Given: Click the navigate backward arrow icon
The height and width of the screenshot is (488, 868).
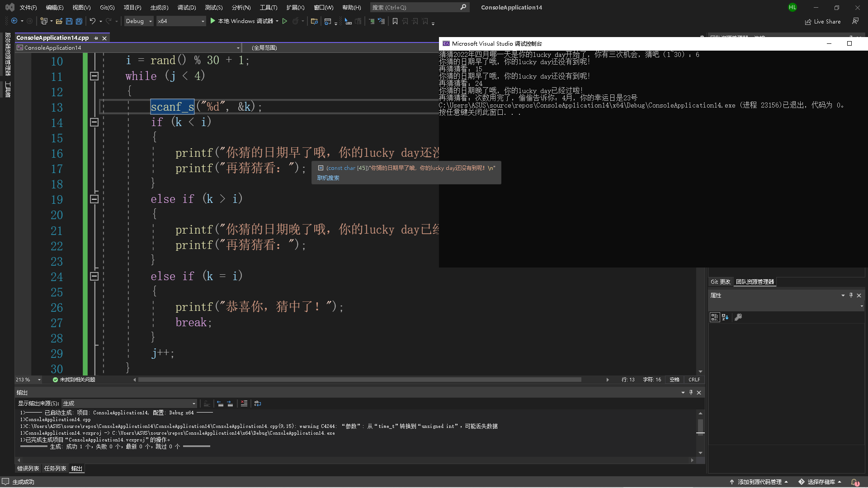Looking at the screenshot, I should click(x=14, y=21).
